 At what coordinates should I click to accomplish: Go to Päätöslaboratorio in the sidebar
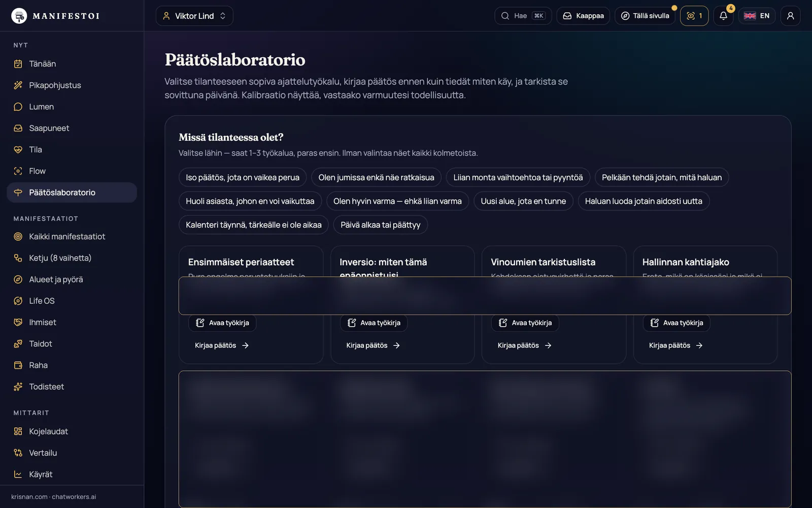[x=72, y=193]
